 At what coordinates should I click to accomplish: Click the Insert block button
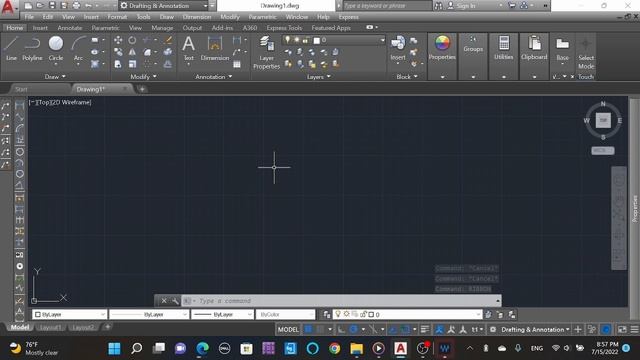398,49
